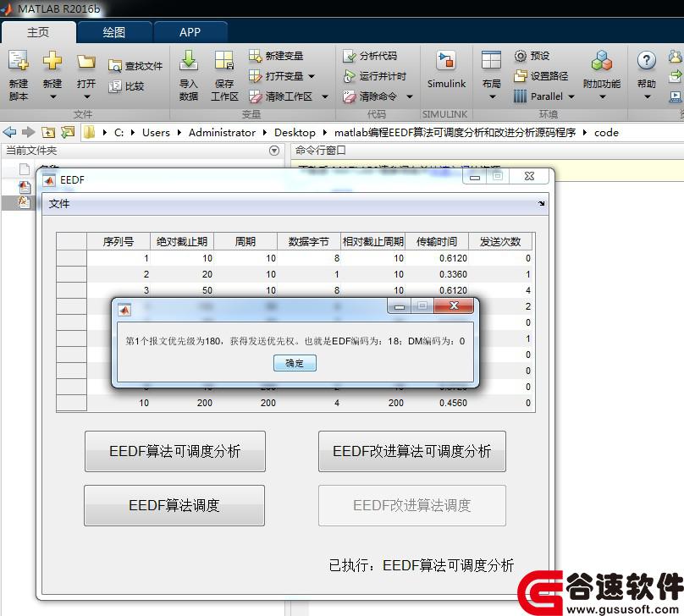Viewport: 684px width, 616px height.
Task: Click Analyze Code (分析代码) icon
Action: click(349, 56)
